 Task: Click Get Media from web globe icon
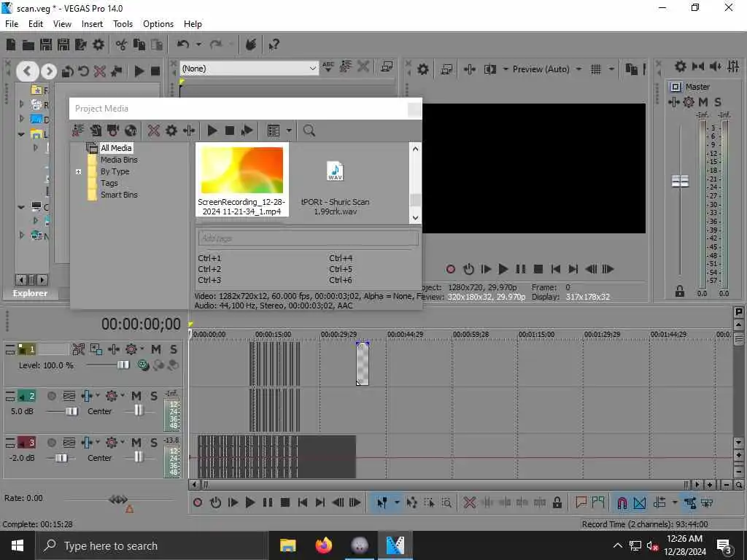[131, 131]
